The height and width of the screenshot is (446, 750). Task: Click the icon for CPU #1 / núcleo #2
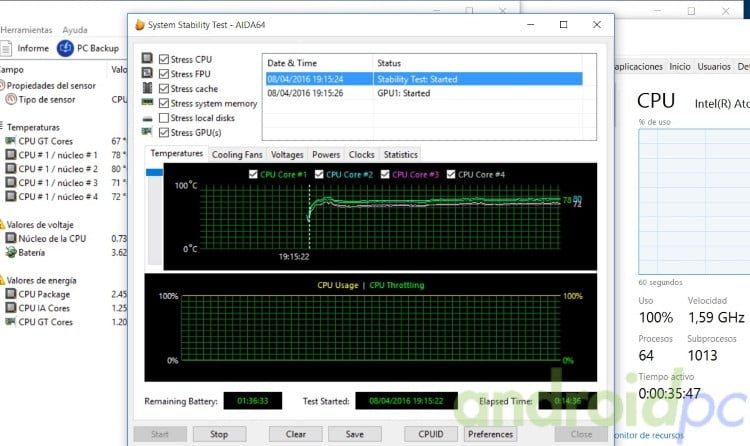10,168
